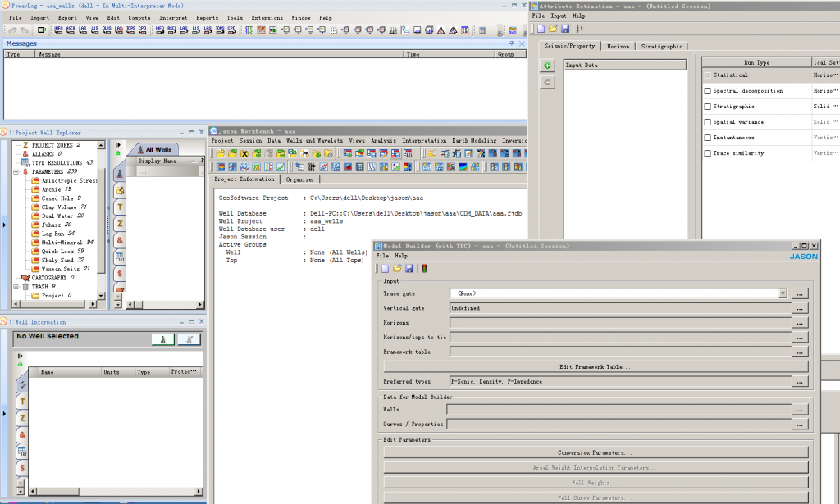Open the Trace gate dropdown
The width and height of the screenshot is (840, 504).
click(x=783, y=293)
